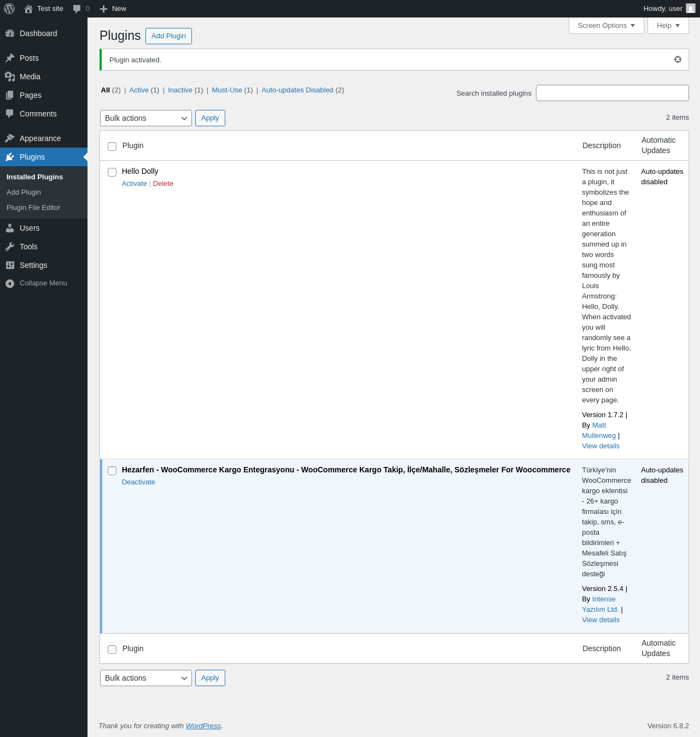The height and width of the screenshot is (737, 700).
Task: Click the Add Plugin button beside title
Action: pyautogui.click(x=168, y=36)
